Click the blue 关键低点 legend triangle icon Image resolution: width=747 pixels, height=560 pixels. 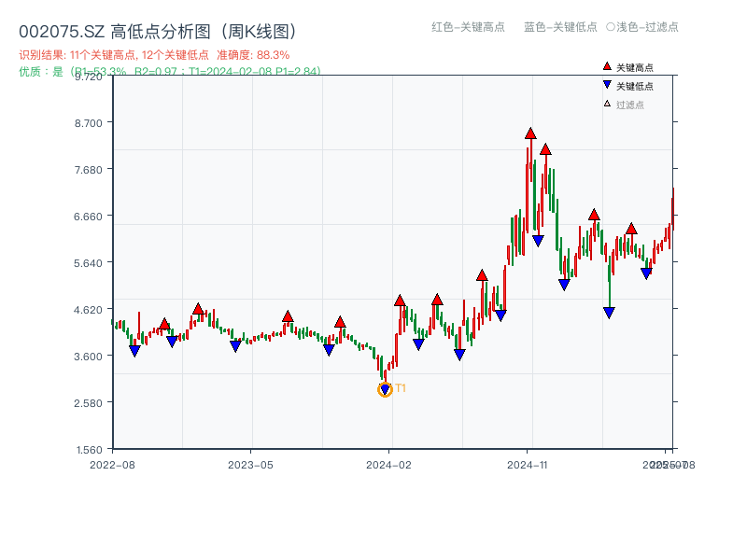(x=607, y=85)
